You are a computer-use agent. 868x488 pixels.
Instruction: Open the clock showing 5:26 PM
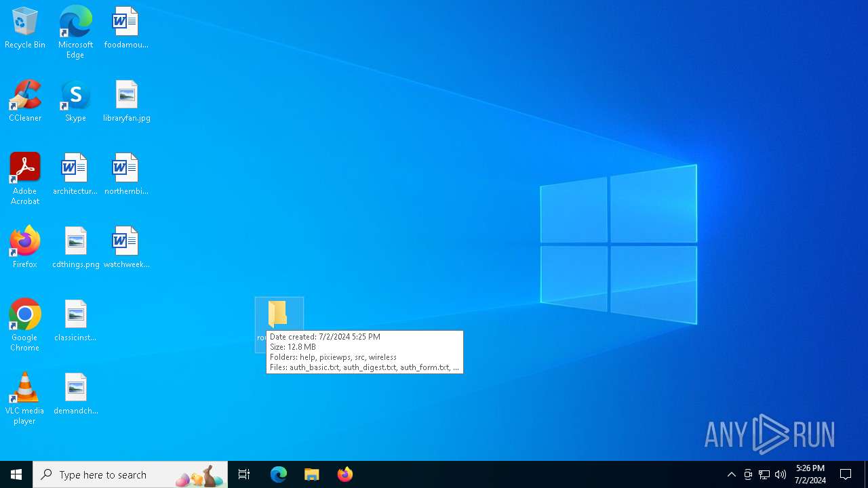pos(810,474)
